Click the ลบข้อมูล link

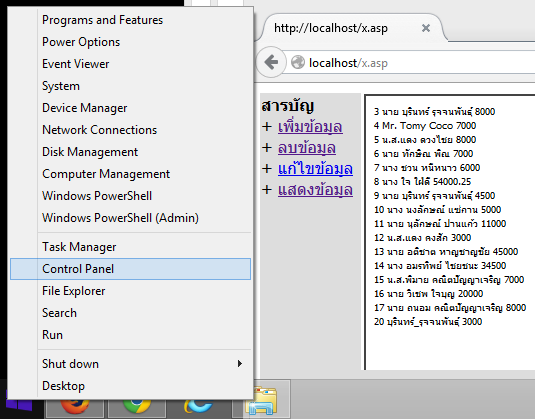tap(307, 148)
